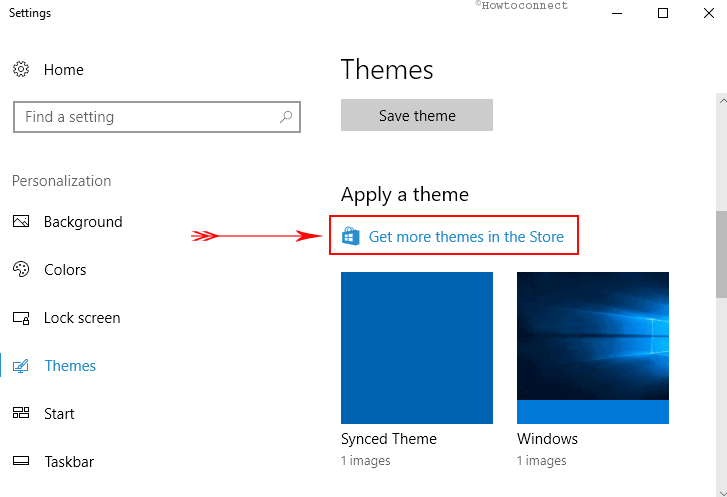Focus the Find a setting search box
Image resolution: width=727 pixels, height=497 pixels.
pyautogui.click(x=157, y=117)
